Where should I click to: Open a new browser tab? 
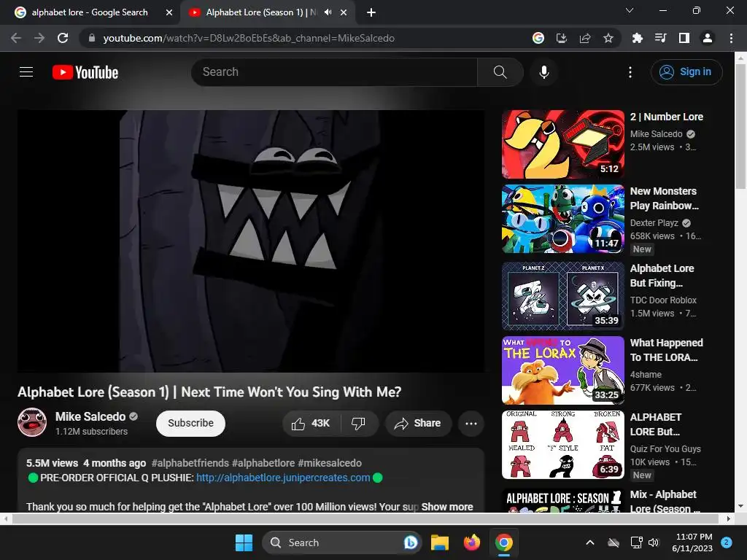click(x=371, y=12)
